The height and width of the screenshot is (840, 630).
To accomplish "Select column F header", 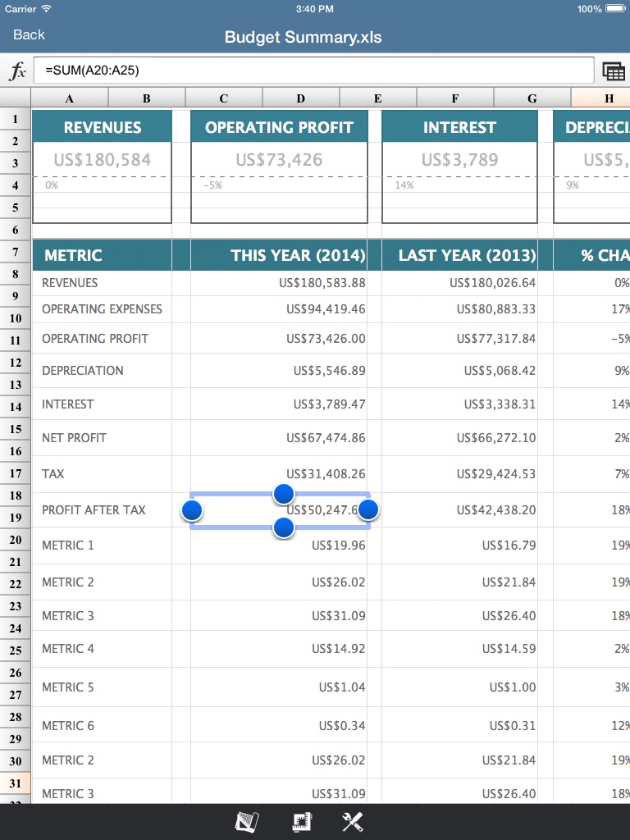I will point(455,98).
